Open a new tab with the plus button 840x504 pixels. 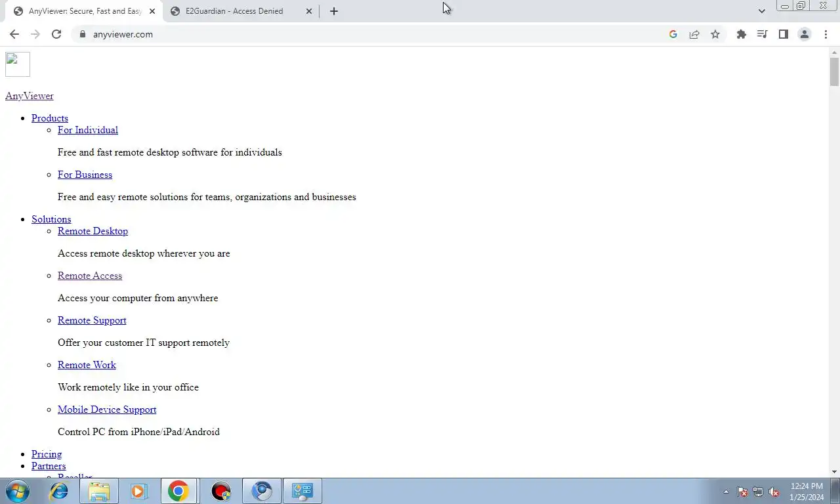point(334,11)
